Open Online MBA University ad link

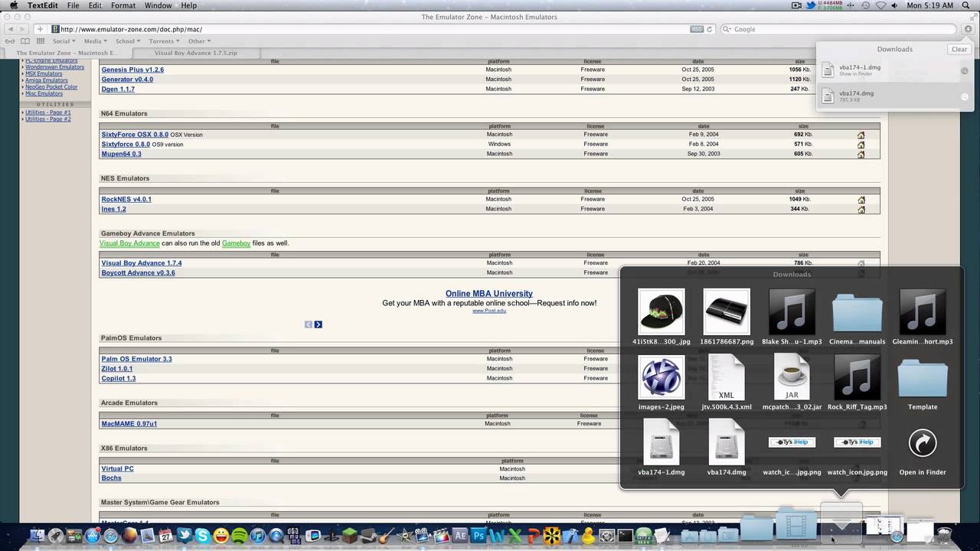tap(489, 293)
